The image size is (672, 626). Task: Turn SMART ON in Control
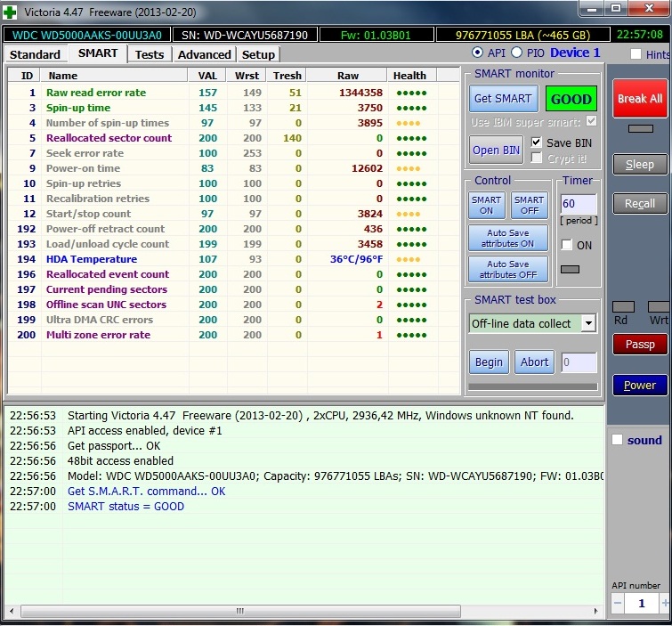[x=487, y=206]
